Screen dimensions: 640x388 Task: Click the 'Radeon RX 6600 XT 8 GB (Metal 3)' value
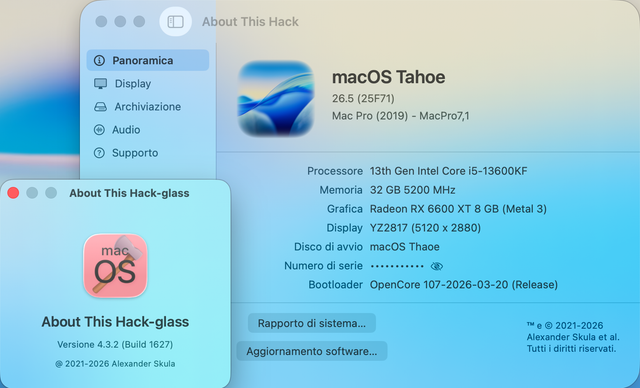pyautogui.click(x=458, y=209)
